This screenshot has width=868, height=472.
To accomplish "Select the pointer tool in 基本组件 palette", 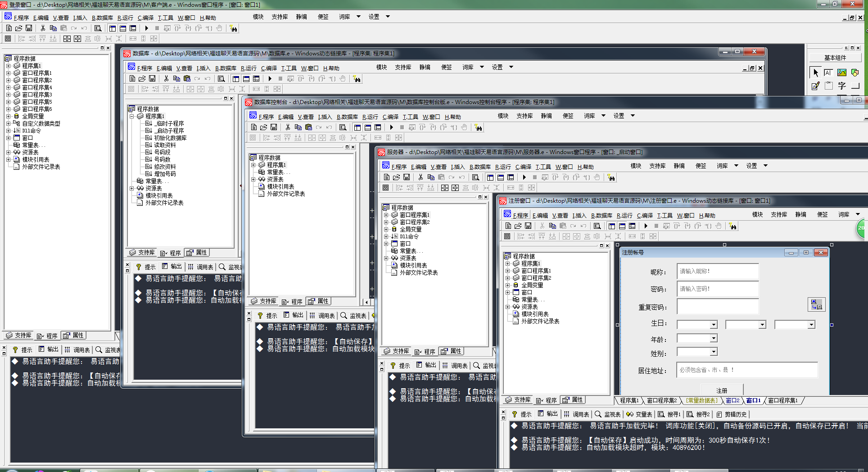I will tap(815, 73).
